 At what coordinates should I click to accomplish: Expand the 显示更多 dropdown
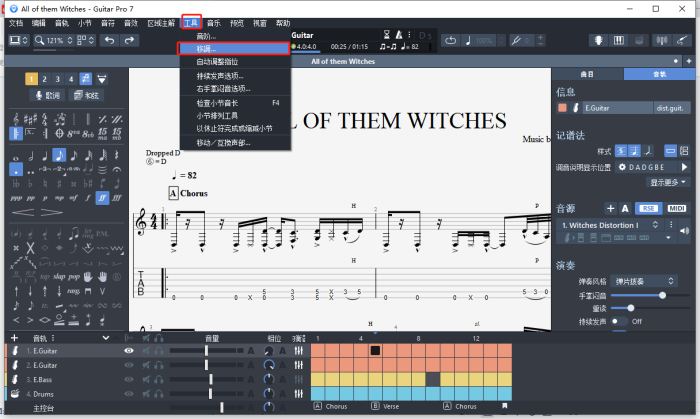click(669, 183)
